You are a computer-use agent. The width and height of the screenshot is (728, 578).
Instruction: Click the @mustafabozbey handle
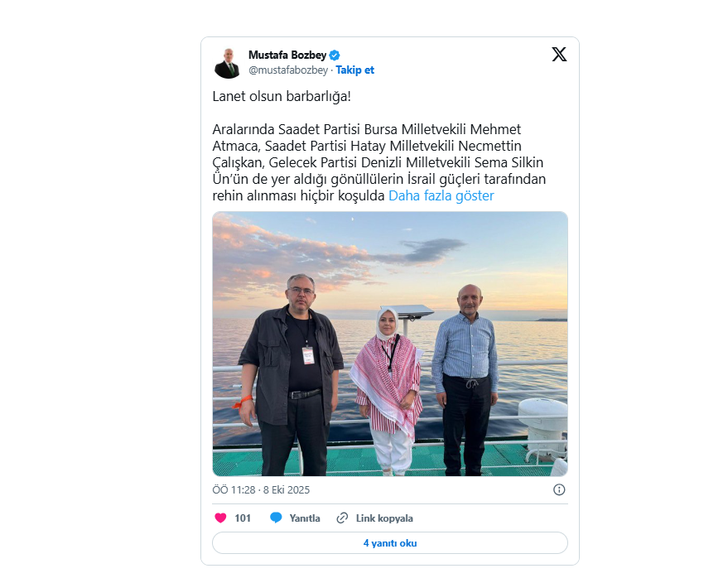[288, 70]
